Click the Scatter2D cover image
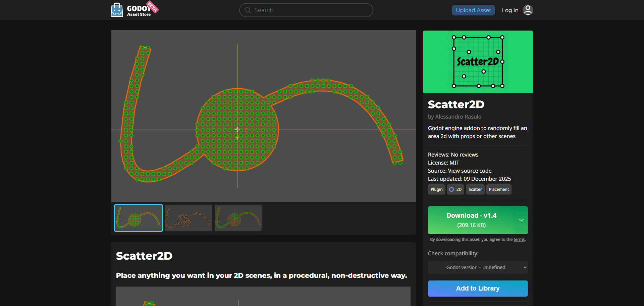This screenshot has height=306, width=644. 478,61
